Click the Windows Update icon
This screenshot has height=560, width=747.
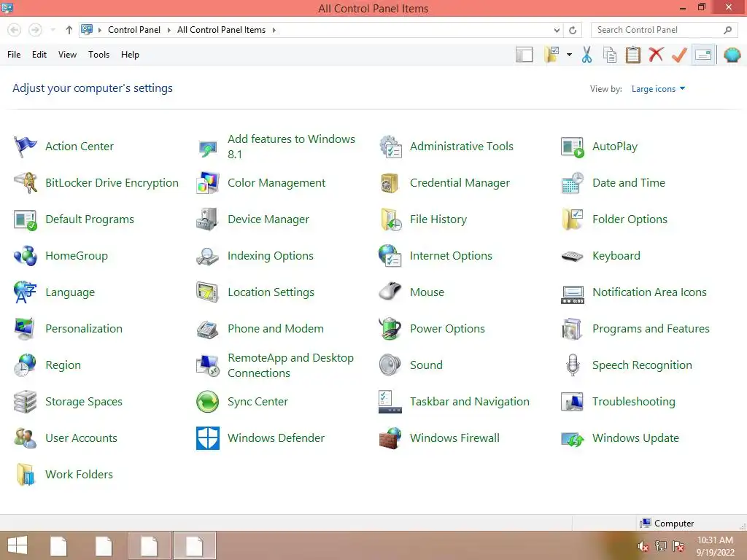coord(573,438)
